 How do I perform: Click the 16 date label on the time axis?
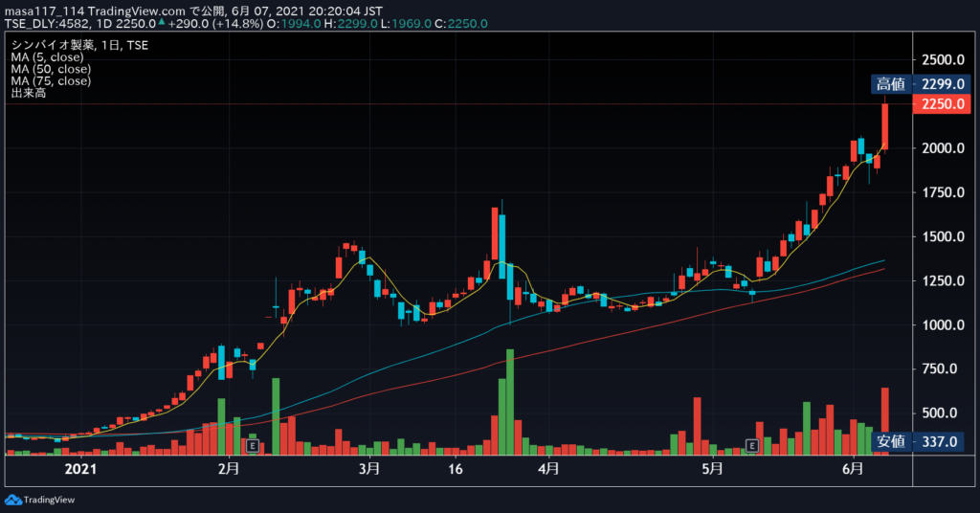coord(456,469)
